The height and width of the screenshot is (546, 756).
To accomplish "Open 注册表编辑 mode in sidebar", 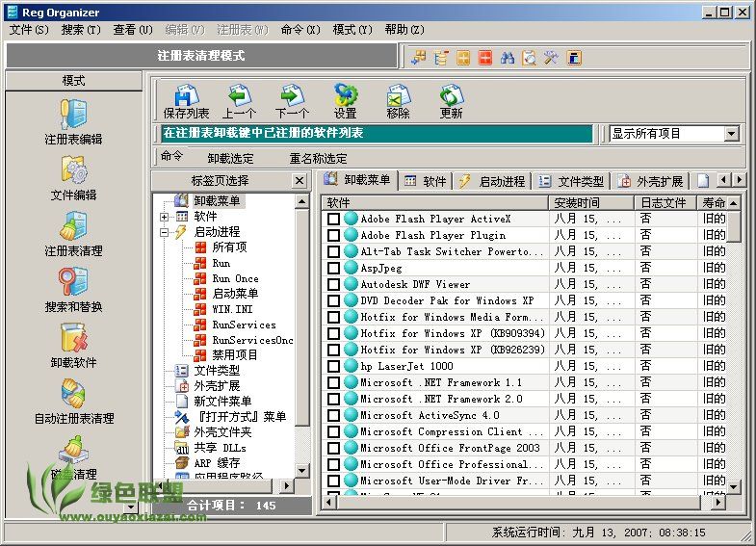I will point(73,121).
